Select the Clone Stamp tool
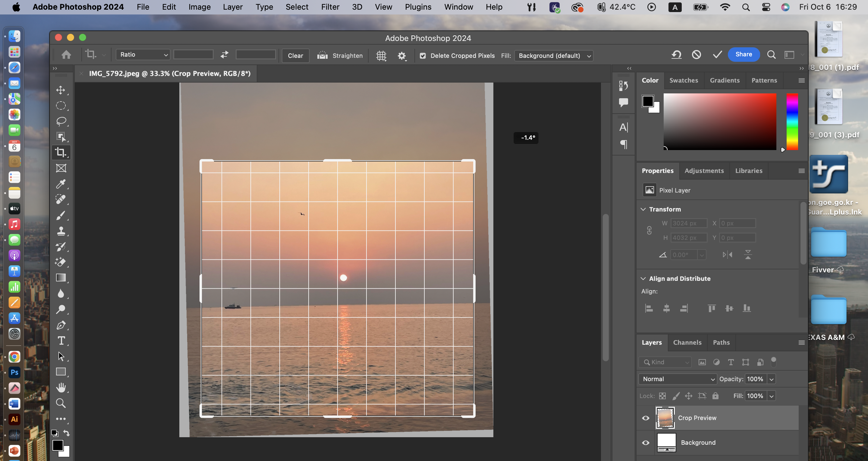Image resolution: width=868 pixels, height=461 pixels. tap(61, 231)
